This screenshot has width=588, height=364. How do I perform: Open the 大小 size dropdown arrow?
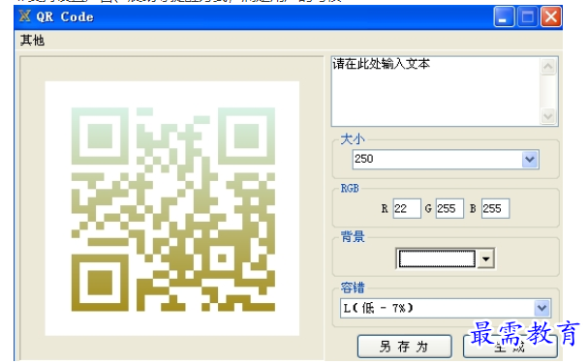coord(530,160)
